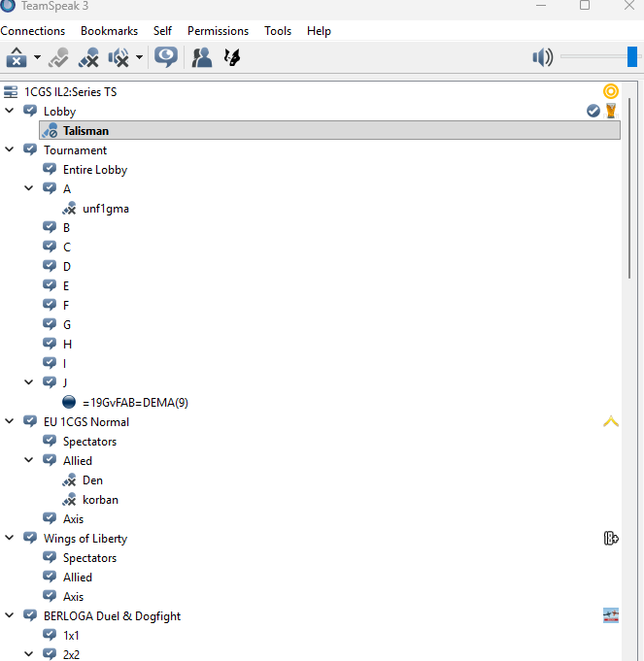This screenshot has height=661, width=644.
Task: Select the Entire Lobby channel
Action: pyautogui.click(x=95, y=170)
